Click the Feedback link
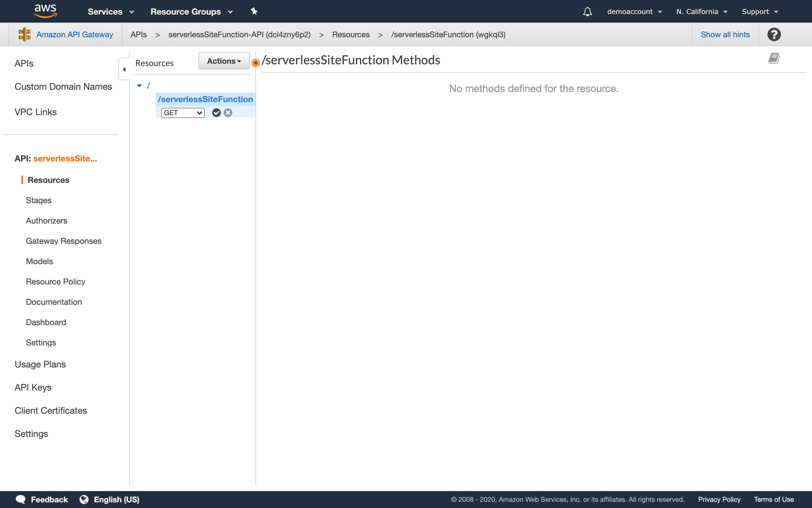The width and height of the screenshot is (812, 508). click(x=49, y=499)
